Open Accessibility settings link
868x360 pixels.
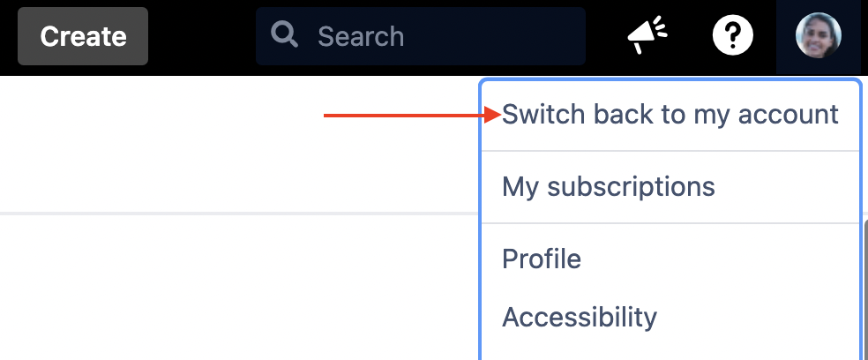(x=580, y=317)
